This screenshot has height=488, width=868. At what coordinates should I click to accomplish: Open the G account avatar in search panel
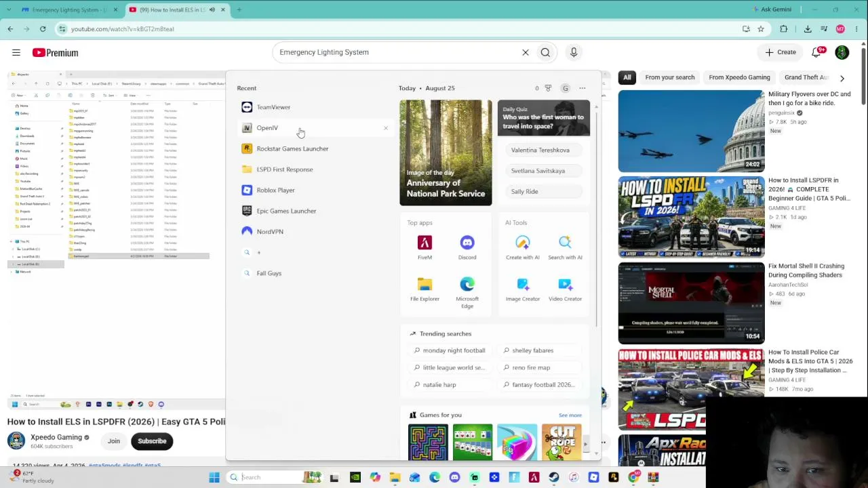click(566, 88)
